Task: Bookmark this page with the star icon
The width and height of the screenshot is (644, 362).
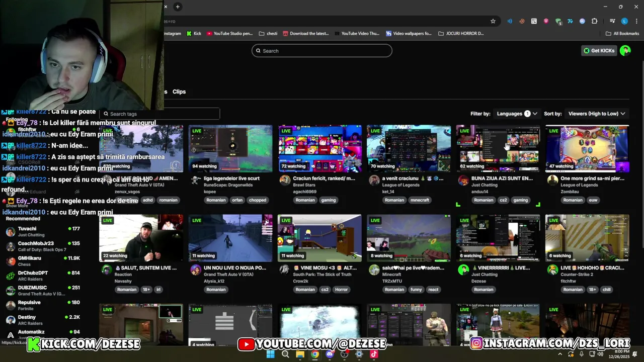Action: coord(493,21)
